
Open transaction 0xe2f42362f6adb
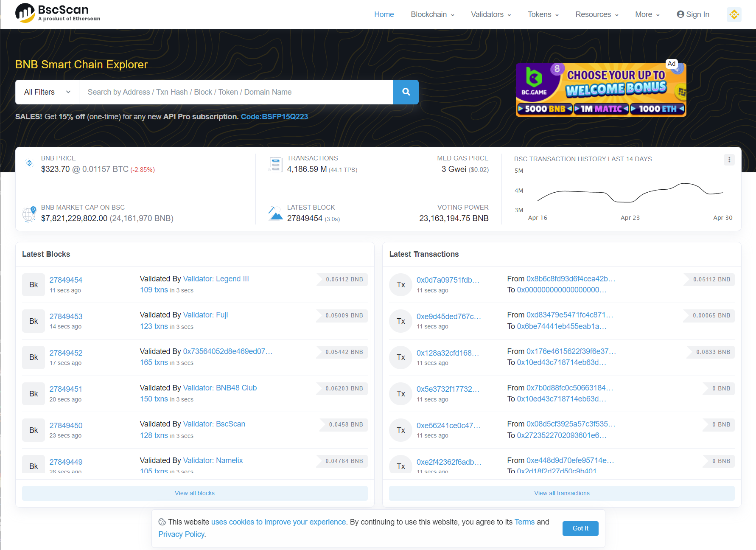[449, 462]
